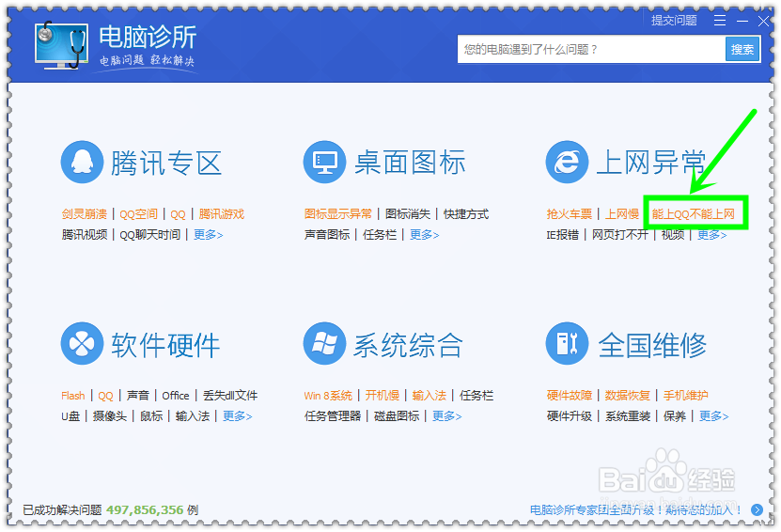Open the 提交问题 link
The width and height of the screenshot is (781, 532).
click(x=674, y=21)
